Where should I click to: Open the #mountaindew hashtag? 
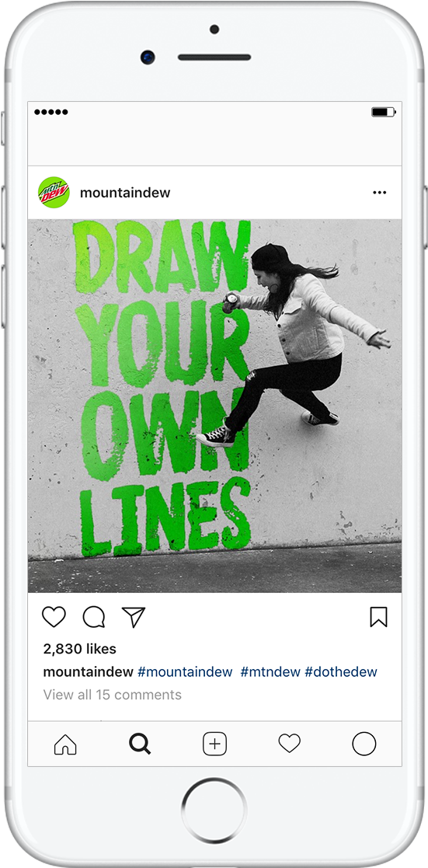click(185, 672)
